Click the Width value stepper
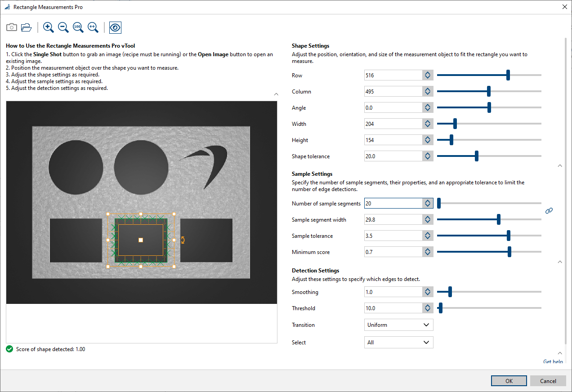Image resolution: width=572 pixels, height=392 pixels. (428, 124)
